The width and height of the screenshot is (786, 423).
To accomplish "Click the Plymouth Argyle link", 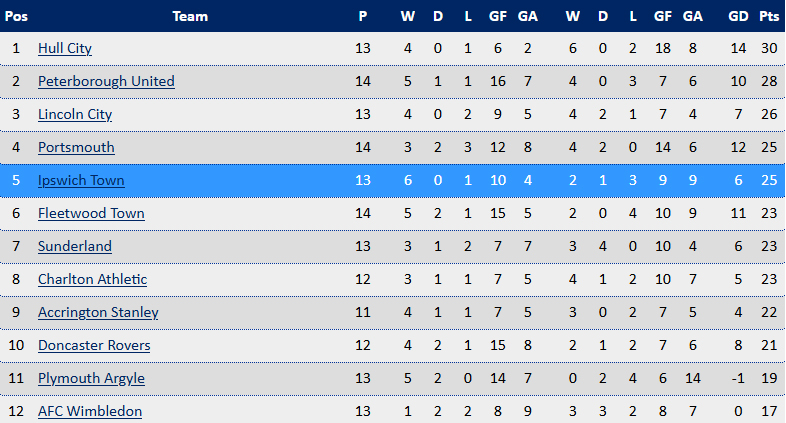I will pos(91,378).
